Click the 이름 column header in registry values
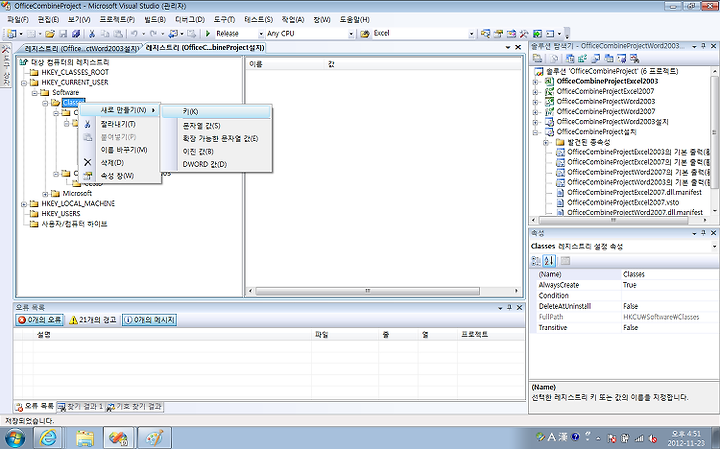The image size is (720, 449). [x=285, y=65]
